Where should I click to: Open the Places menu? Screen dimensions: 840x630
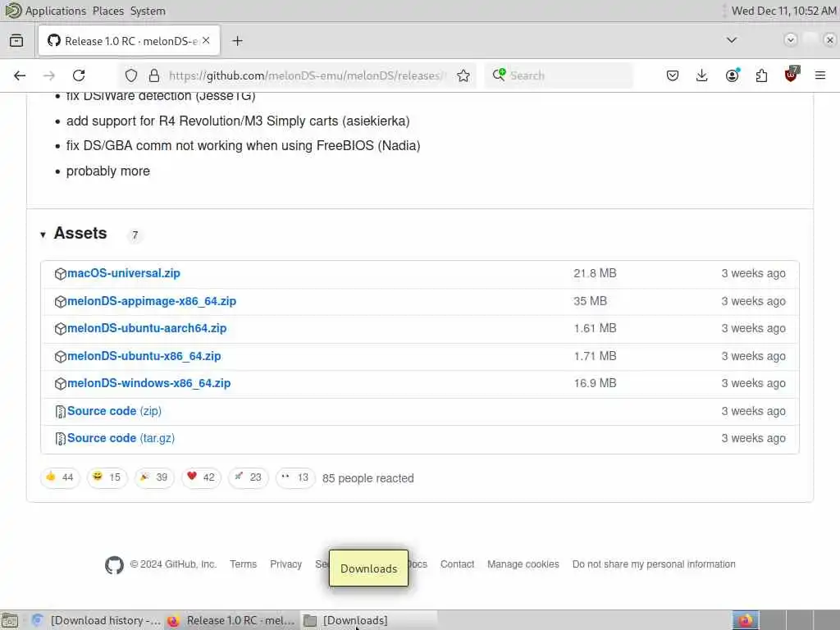tap(107, 11)
